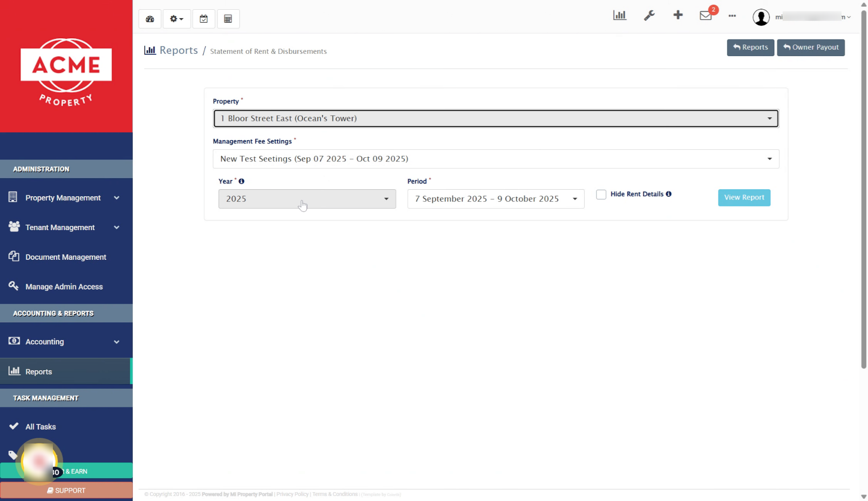Click the All Tasks checkmark icon
The width and height of the screenshot is (868, 501).
(x=14, y=426)
